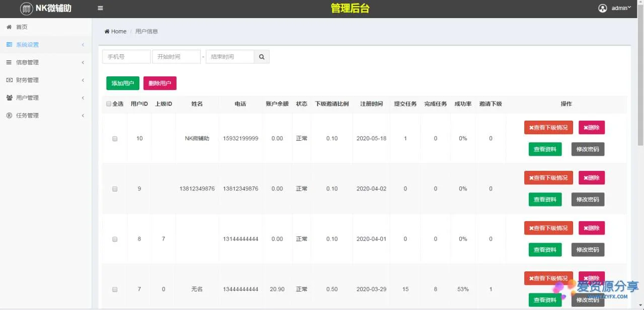Check the box for user ID 10
Viewport: 644px width, 310px height.
coord(115,139)
